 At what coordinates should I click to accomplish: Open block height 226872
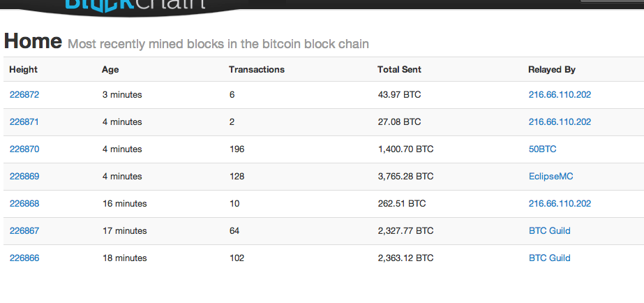click(x=24, y=95)
